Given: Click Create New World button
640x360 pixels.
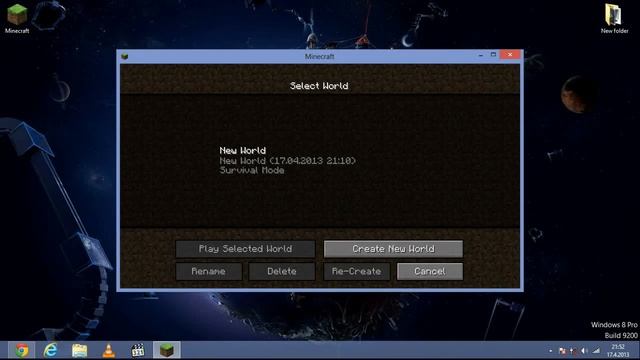Looking at the screenshot, I should tap(393, 249).
